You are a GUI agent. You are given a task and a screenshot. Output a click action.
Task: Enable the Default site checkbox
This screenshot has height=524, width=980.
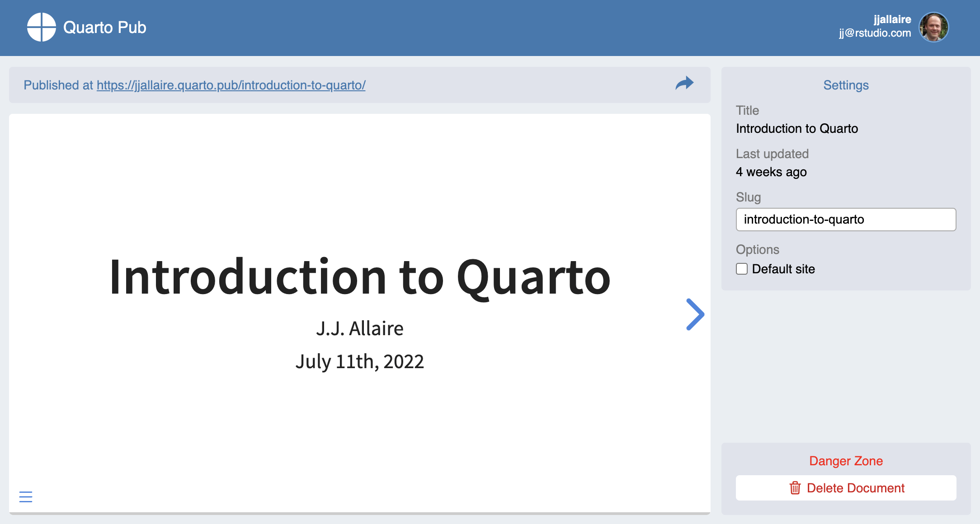click(x=742, y=269)
